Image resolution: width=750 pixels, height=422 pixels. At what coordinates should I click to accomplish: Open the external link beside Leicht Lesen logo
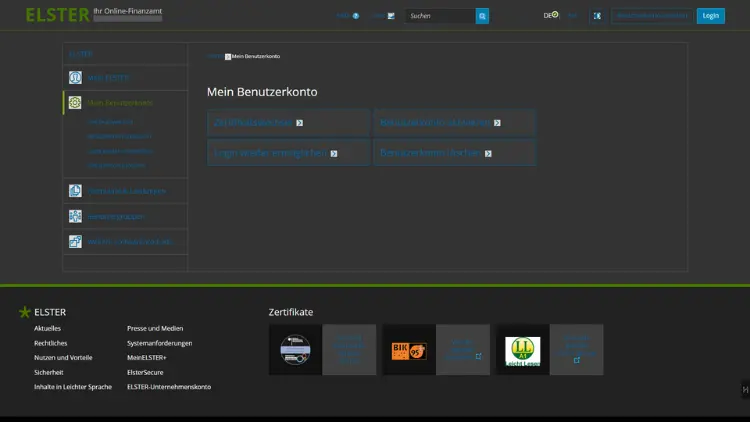(x=576, y=350)
